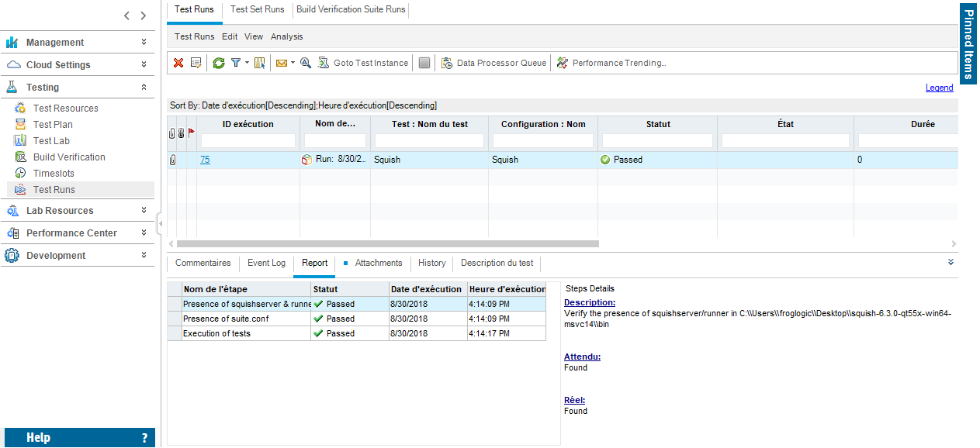Open the select columns icon

(x=260, y=63)
